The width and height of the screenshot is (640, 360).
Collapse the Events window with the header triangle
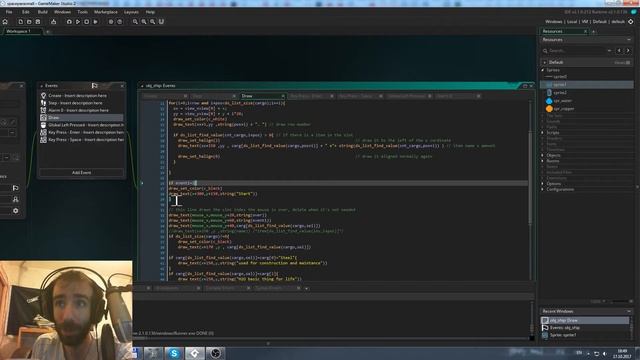(x=42, y=86)
